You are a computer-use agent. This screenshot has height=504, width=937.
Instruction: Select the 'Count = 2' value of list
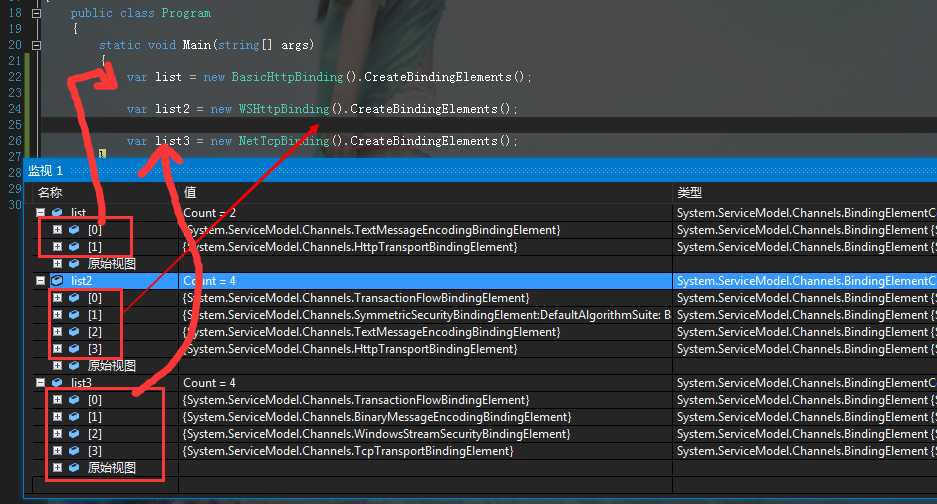210,213
